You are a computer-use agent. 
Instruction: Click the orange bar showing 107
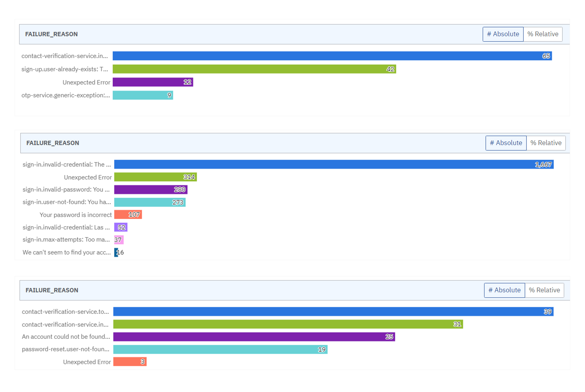click(128, 215)
